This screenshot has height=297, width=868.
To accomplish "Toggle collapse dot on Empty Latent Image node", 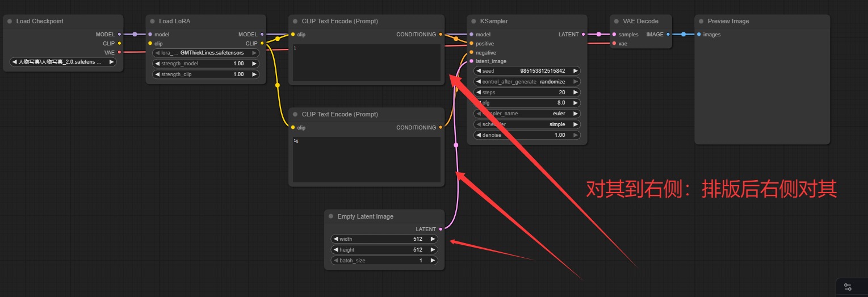I will point(331,216).
